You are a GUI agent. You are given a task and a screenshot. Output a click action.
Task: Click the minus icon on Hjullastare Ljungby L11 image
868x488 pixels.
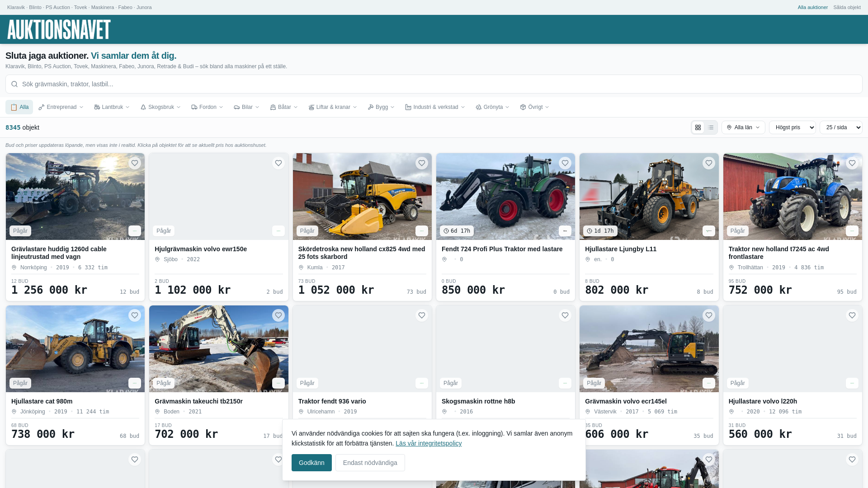point(709,231)
